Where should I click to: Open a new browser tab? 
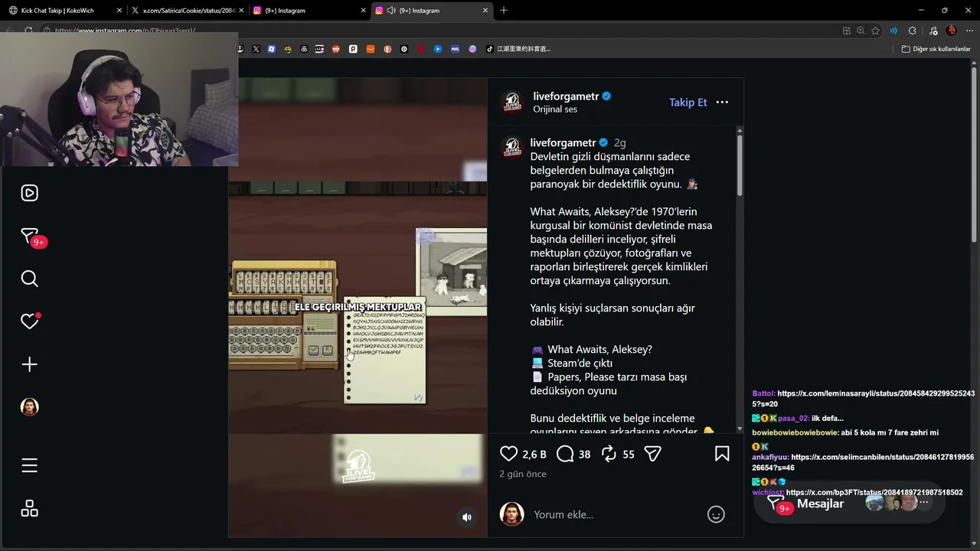click(503, 11)
